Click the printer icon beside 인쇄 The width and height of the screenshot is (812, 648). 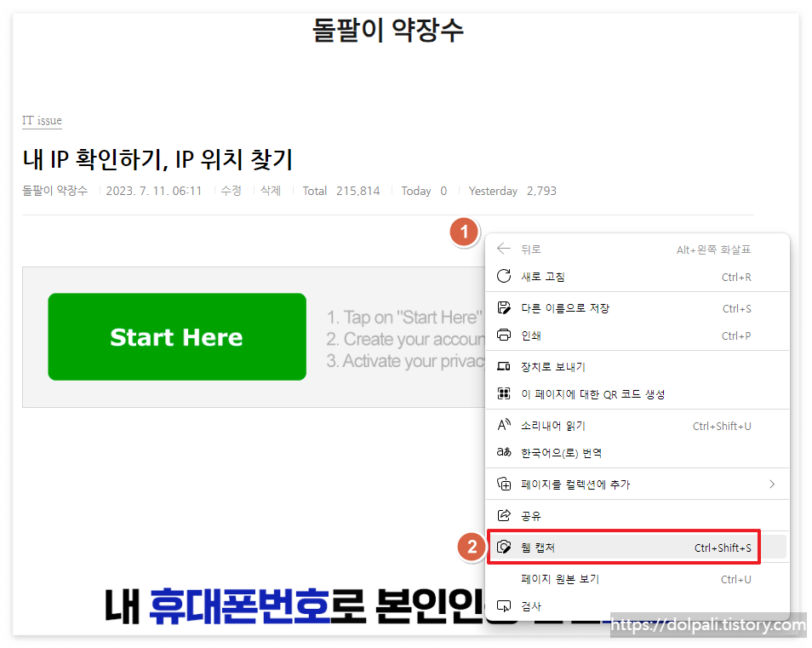[503, 335]
